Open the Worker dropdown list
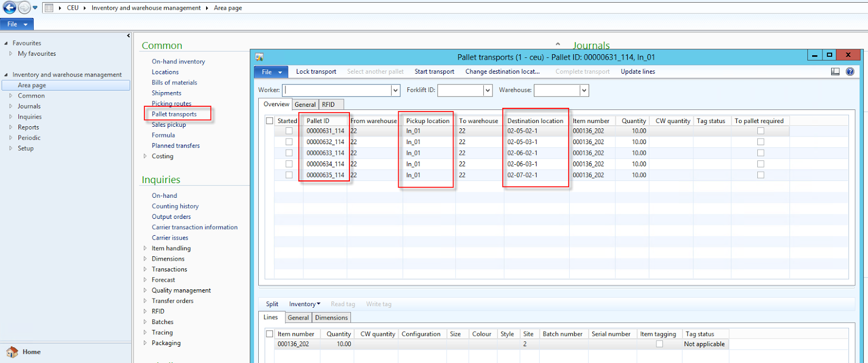The width and height of the screenshot is (868, 363). [x=395, y=90]
